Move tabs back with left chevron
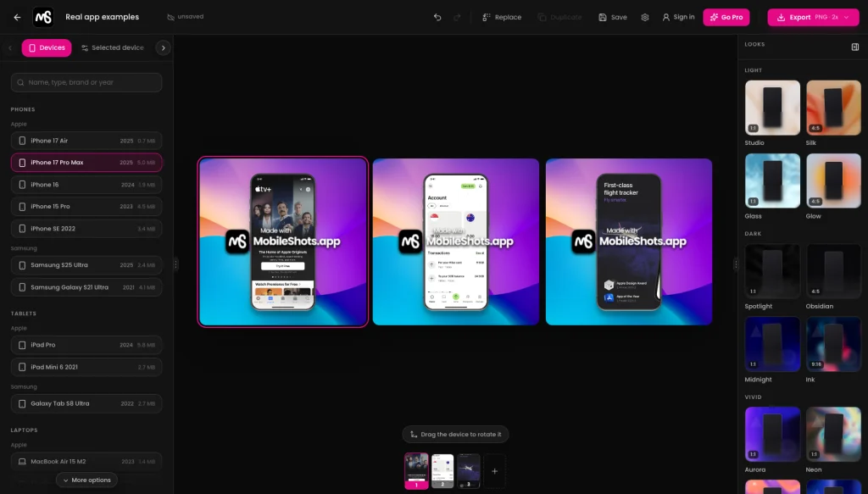This screenshot has height=494, width=868. click(x=10, y=47)
